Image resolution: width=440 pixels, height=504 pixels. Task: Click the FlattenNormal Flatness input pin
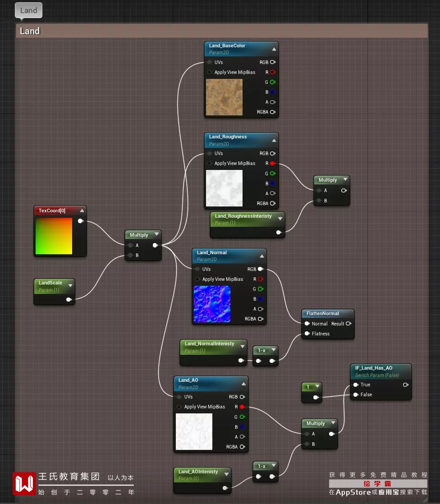pos(307,334)
